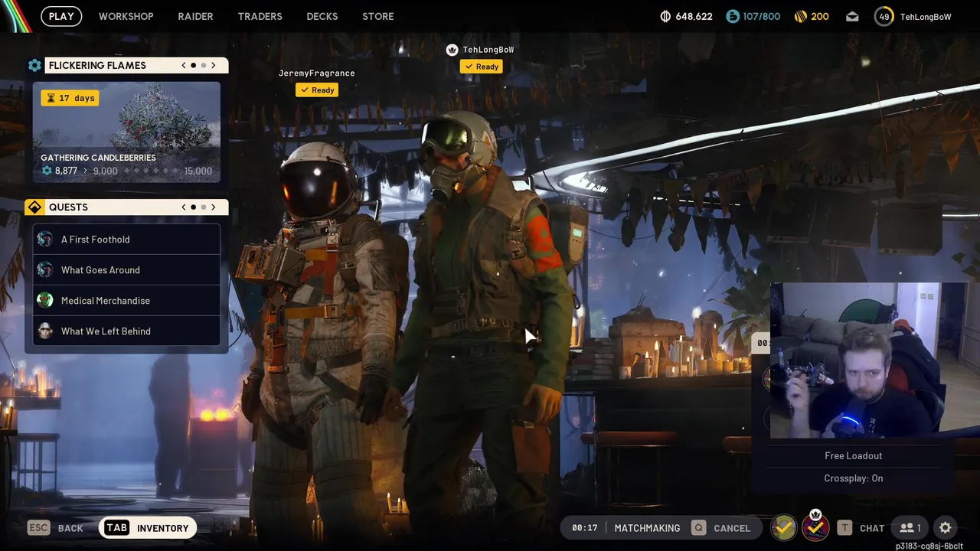The height and width of the screenshot is (551, 980).
Task: Open TehLongBoW profile name in top bar
Action: click(x=925, y=17)
